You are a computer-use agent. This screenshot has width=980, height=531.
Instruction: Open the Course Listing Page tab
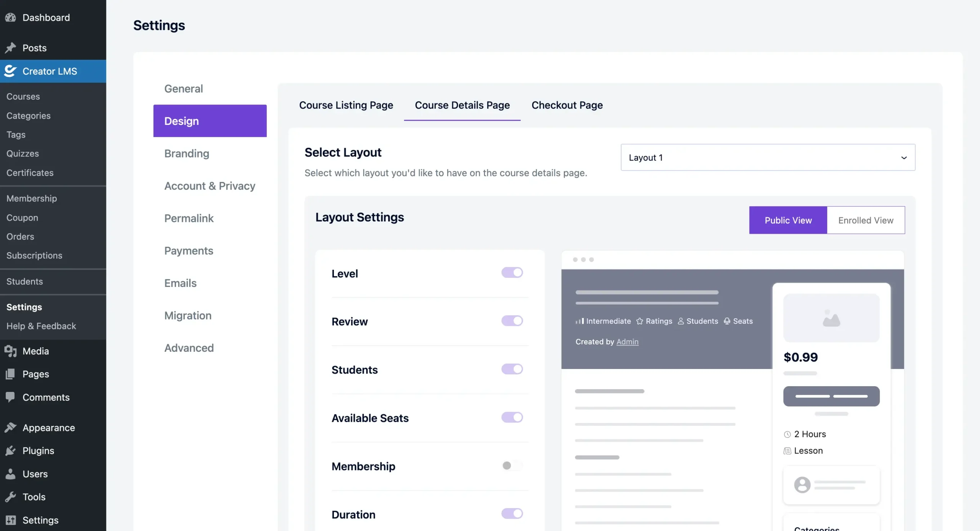click(346, 105)
